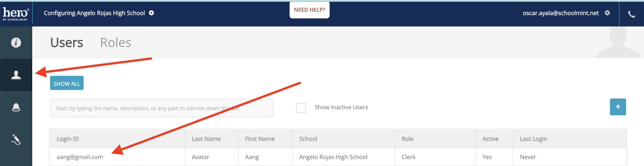Open the info sidebar icon
The width and height of the screenshot is (644, 166).
point(16,43)
